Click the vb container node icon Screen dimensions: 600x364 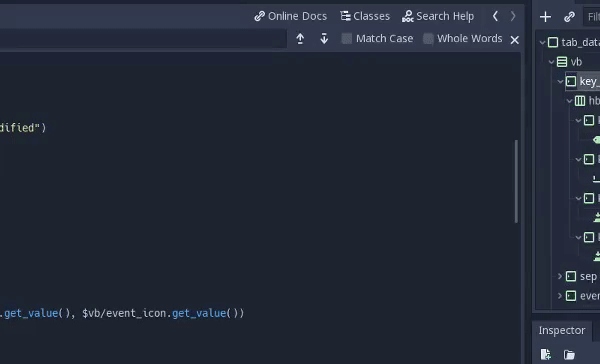[x=562, y=62]
